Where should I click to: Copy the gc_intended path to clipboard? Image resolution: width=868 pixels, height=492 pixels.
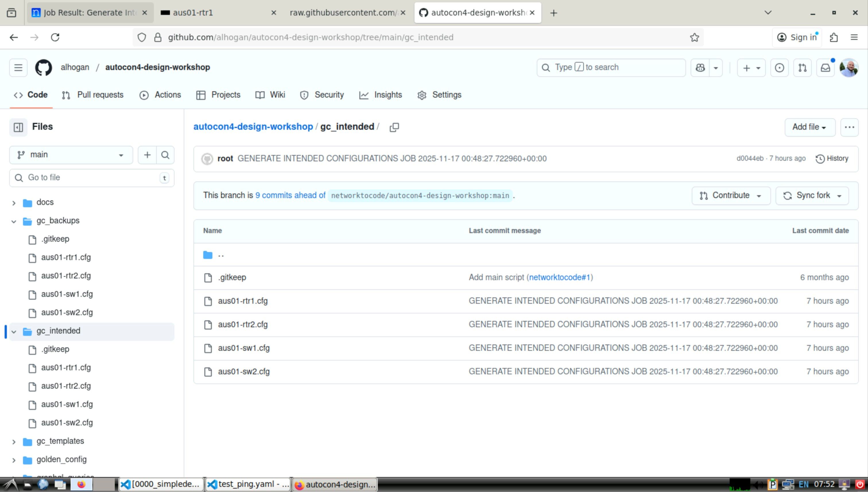pyautogui.click(x=394, y=127)
